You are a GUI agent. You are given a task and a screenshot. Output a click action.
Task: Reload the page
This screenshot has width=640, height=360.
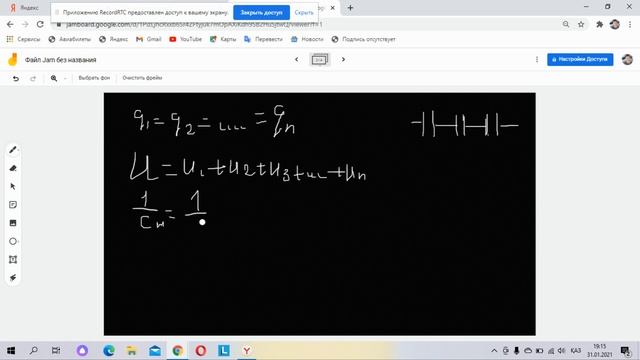pyautogui.click(x=40, y=24)
